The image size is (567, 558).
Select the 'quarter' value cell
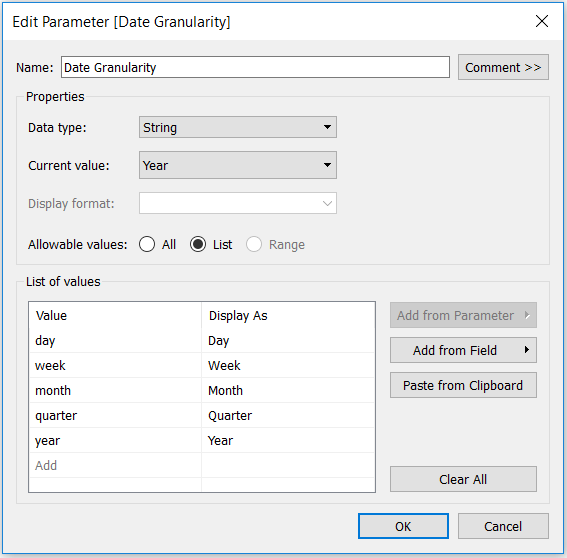click(x=115, y=415)
